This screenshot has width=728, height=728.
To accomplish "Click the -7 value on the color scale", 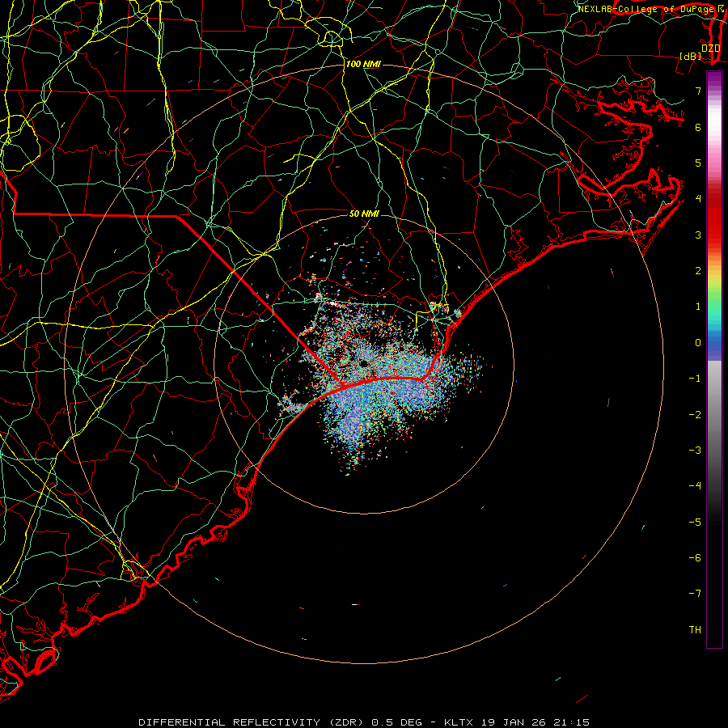I will tap(695, 594).
